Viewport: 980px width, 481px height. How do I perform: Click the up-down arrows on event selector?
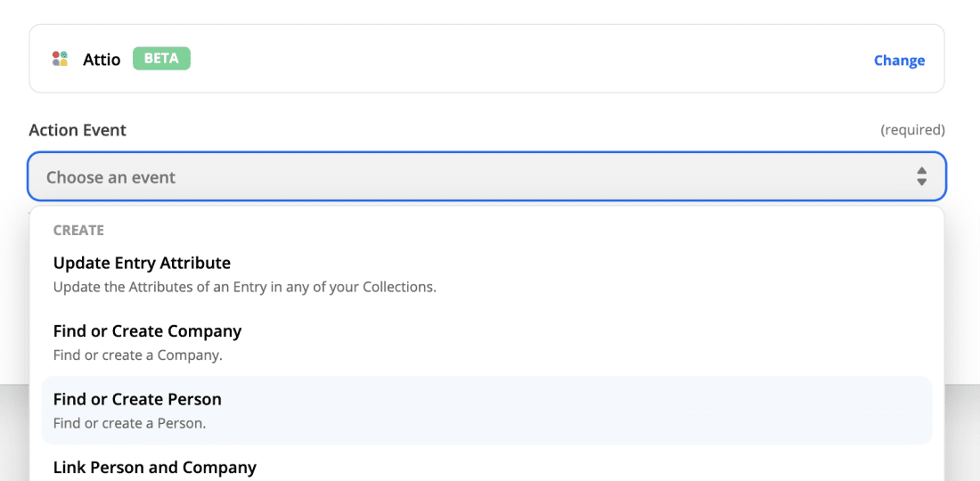(x=921, y=176)
